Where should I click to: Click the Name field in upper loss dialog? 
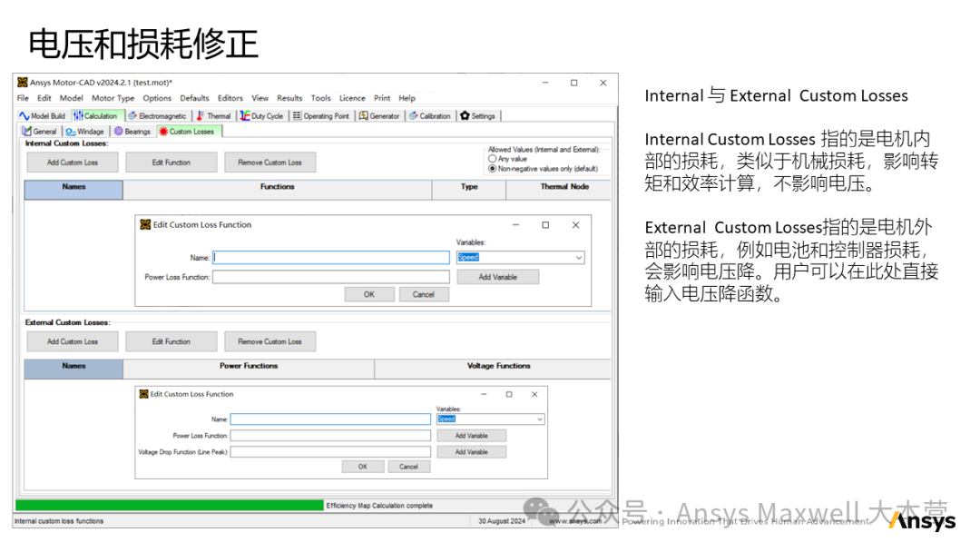331,258
